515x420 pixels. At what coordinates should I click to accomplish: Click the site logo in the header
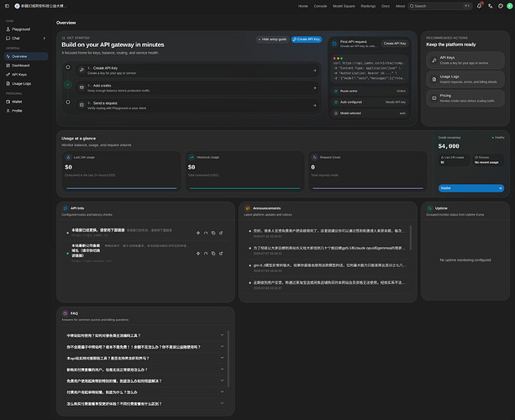[x=17, y=6]
